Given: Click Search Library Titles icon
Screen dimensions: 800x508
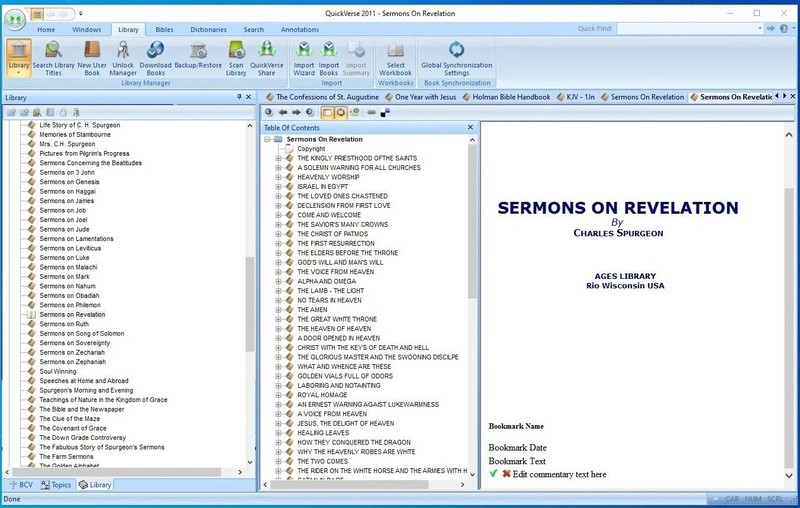Looking at the screenshot, I should pyautogui.click(x=53, y=58).
